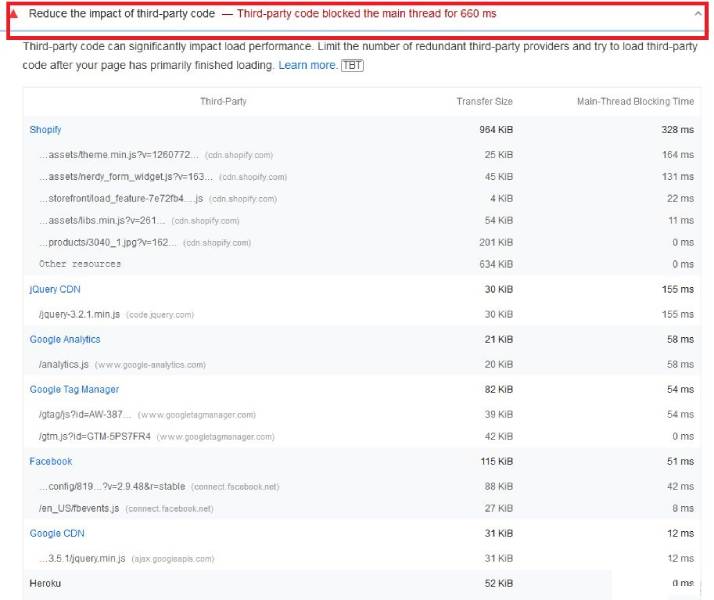Open the Facebook entity link

[x=51, y=461]
